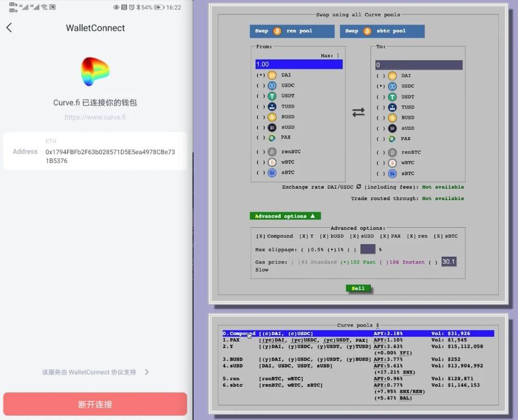Image resolution: width=518 pixels, height=420 pixels.
Task: Select TUSD radio button in From list
Action: (260, 107)
